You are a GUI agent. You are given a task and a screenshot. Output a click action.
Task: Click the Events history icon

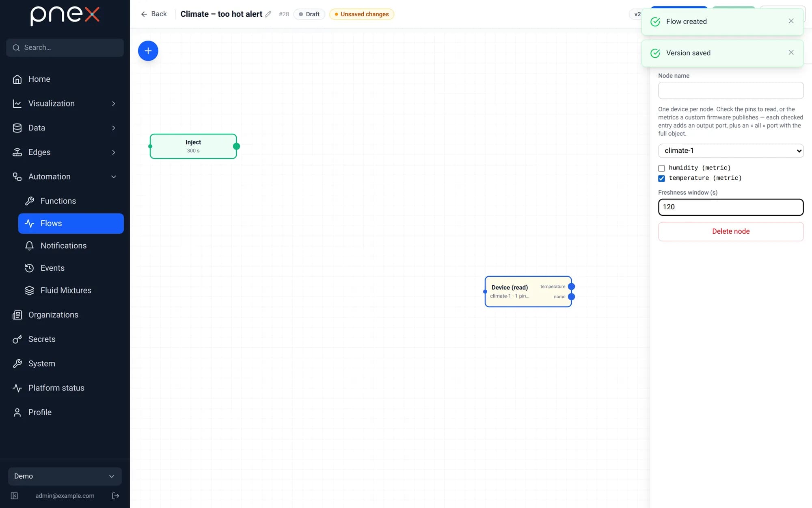pyautogui.click(x=29, y=268)
